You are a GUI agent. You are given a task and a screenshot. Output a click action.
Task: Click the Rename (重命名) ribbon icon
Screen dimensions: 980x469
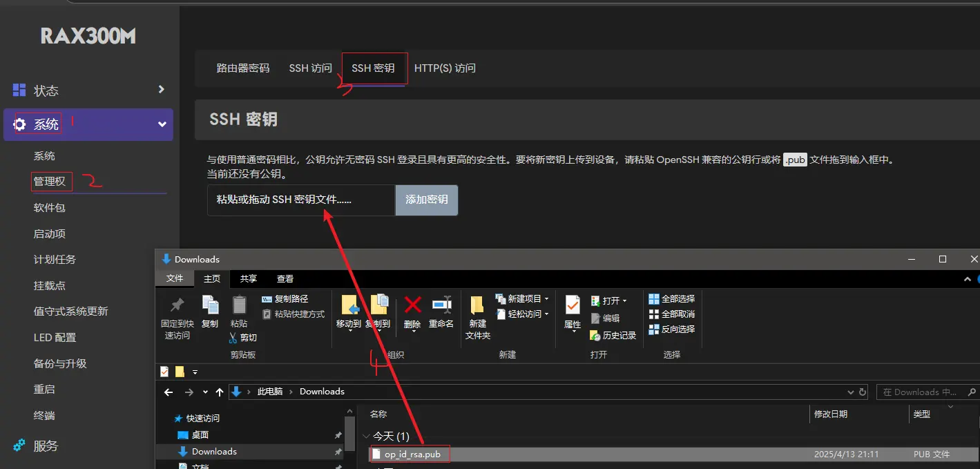[441, 305]
